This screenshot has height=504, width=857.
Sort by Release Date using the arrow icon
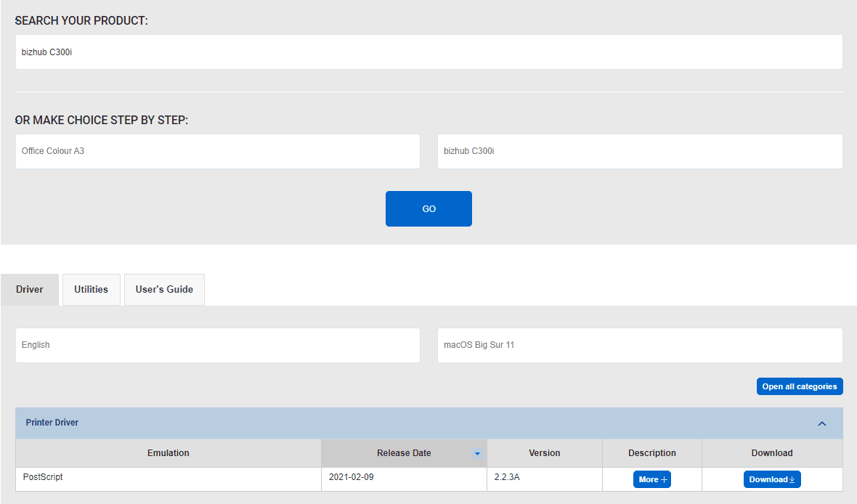click(477, 454)
